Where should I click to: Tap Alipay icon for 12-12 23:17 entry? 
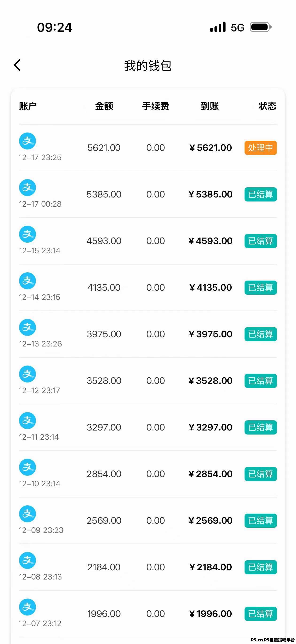point(27,374)
